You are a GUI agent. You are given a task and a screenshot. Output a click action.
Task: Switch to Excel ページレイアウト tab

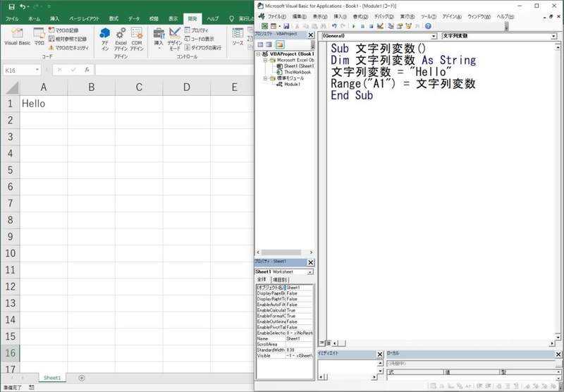(84, 19)
